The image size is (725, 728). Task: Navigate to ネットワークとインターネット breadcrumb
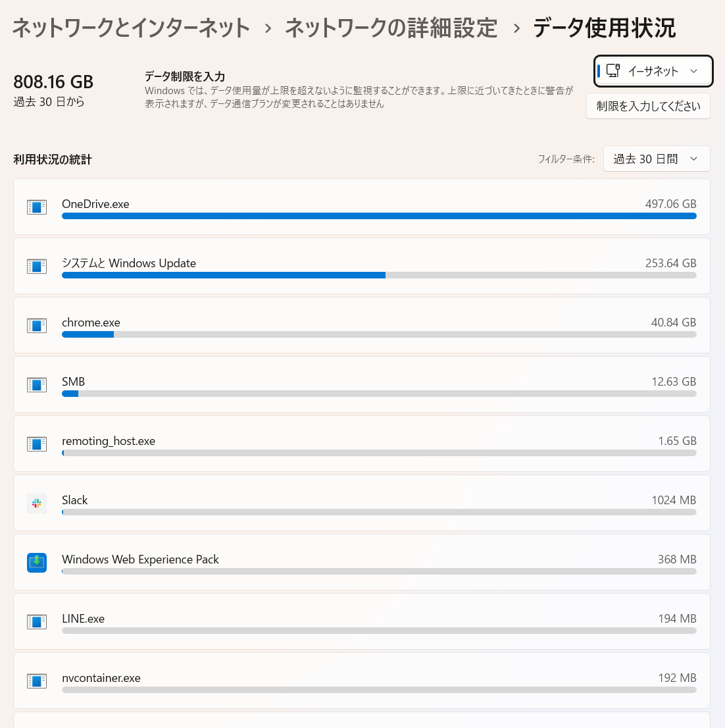[x=130, y=28]
